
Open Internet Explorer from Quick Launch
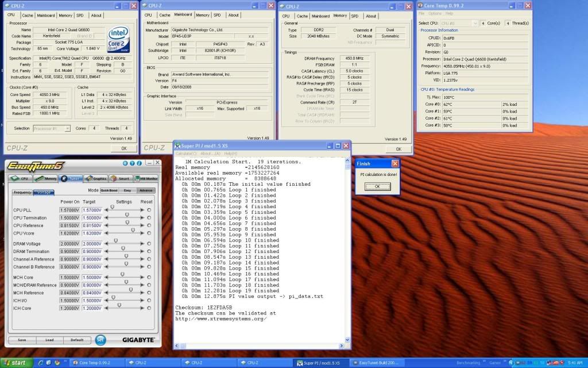point(41,363)
